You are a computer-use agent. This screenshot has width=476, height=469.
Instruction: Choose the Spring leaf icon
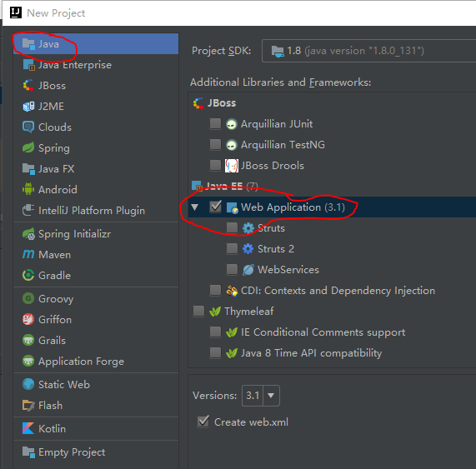[28, 147]
